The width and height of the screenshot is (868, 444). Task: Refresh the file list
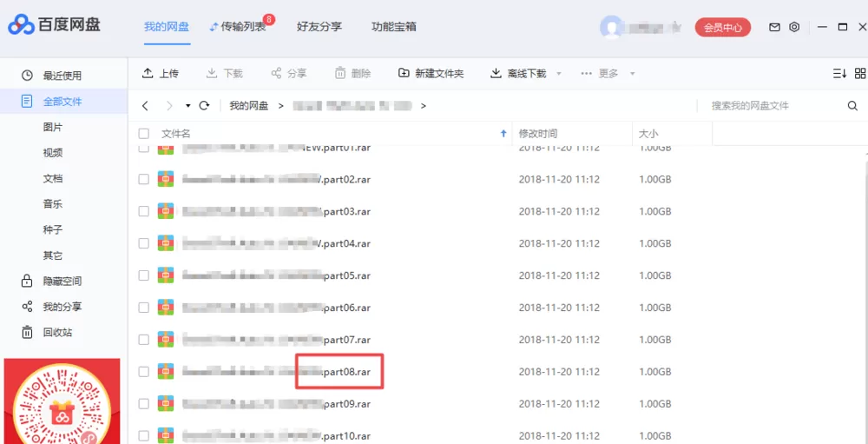204,105
